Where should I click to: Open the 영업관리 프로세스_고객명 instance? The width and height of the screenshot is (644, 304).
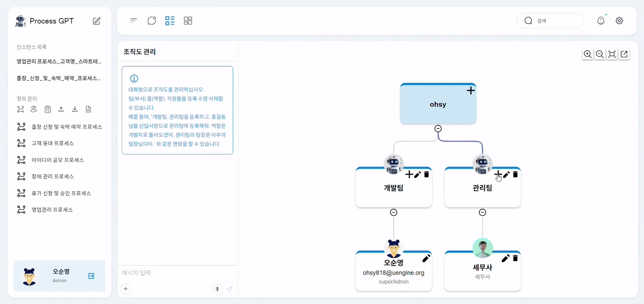tap(59, 62)
